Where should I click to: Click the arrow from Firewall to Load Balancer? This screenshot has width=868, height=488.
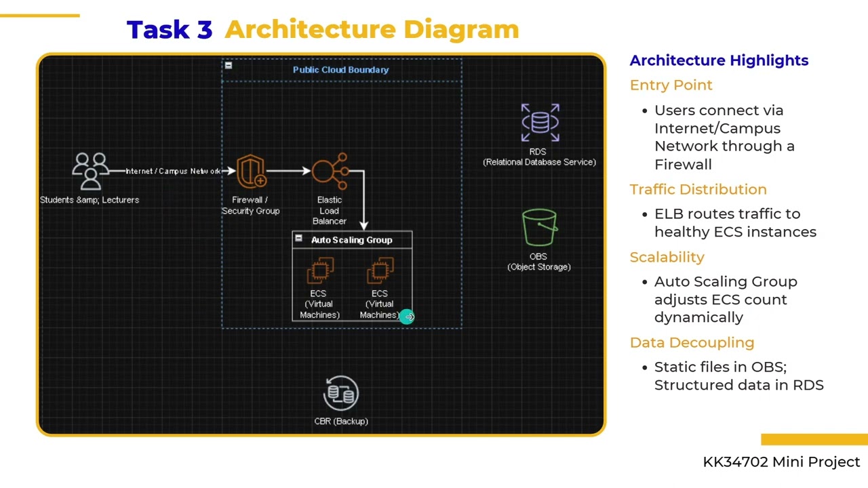[x=289, y=171]
